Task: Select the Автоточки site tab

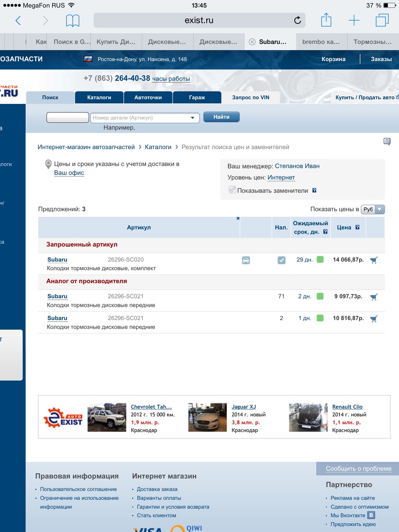Action: click(x=148, y=97)
